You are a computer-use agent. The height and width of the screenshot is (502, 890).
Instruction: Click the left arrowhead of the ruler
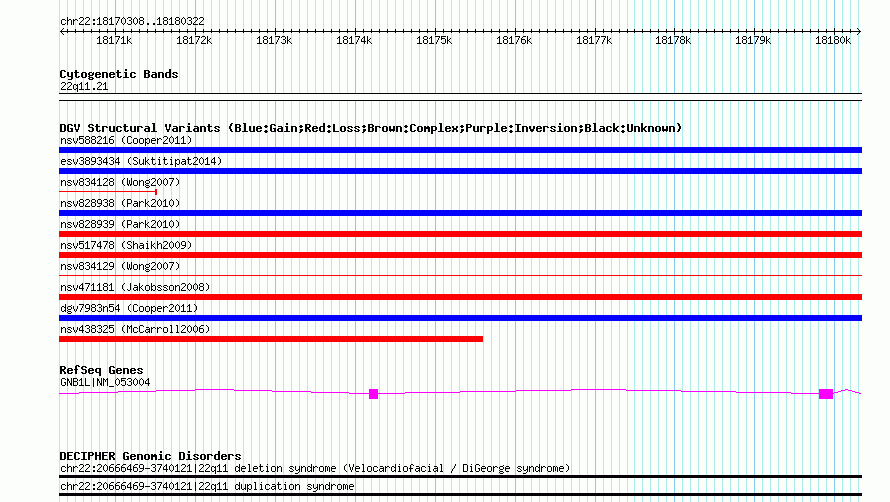(x=62, y=31)
